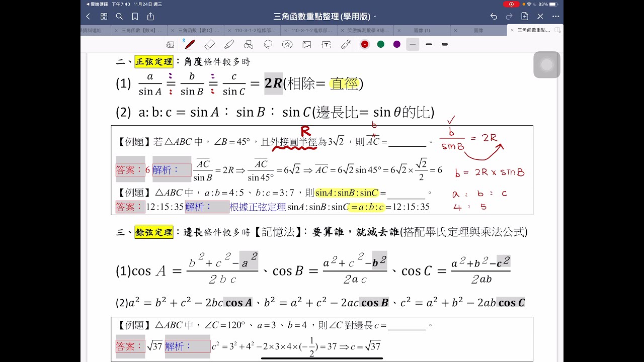The image size is (644, 362).
Task: Select the medium stroke width
Action: [x=429, y=44]
